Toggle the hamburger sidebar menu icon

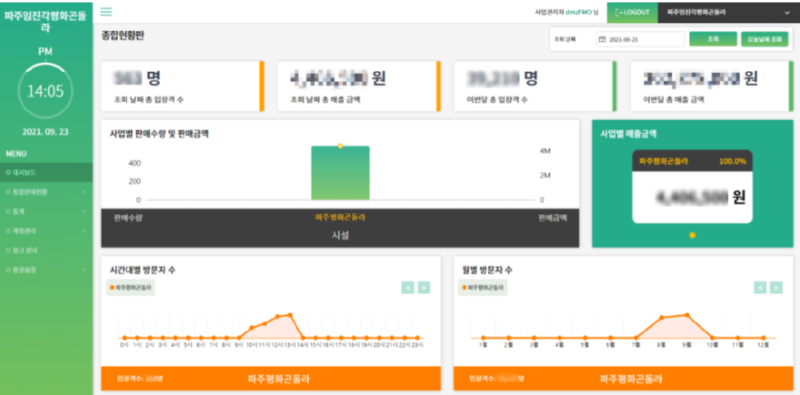point(106,12)
